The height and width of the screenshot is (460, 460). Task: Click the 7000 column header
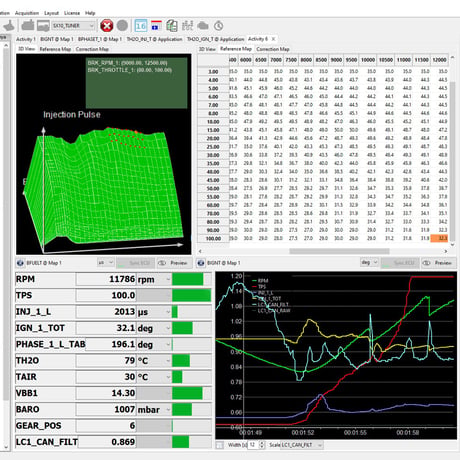pyautogui.click(x=276, y=60)
